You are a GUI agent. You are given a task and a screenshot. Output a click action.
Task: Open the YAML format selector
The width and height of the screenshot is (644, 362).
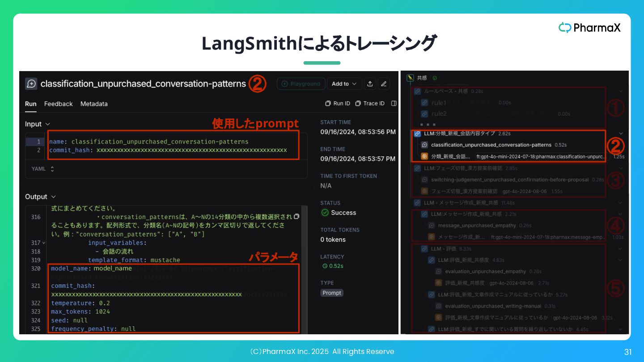tap(43, 169)
